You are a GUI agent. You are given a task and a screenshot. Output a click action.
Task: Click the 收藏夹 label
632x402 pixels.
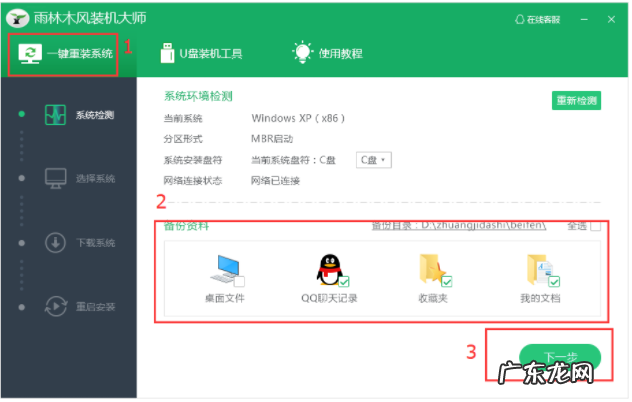[433, 298]
